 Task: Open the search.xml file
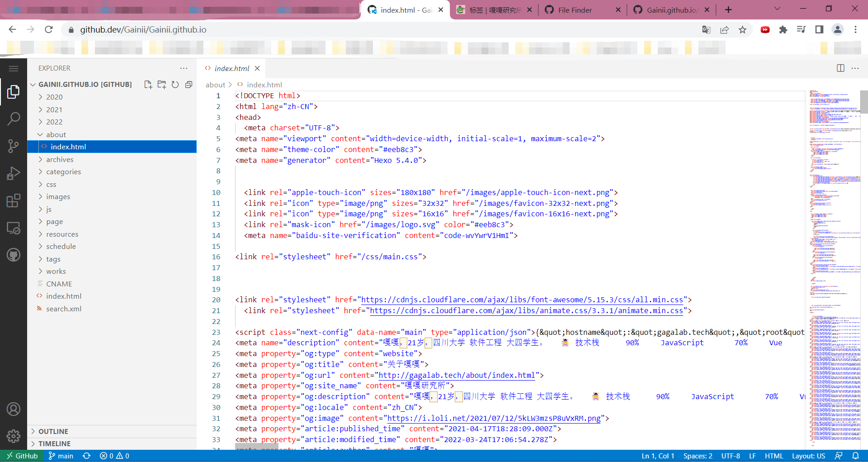coord(112,309)
